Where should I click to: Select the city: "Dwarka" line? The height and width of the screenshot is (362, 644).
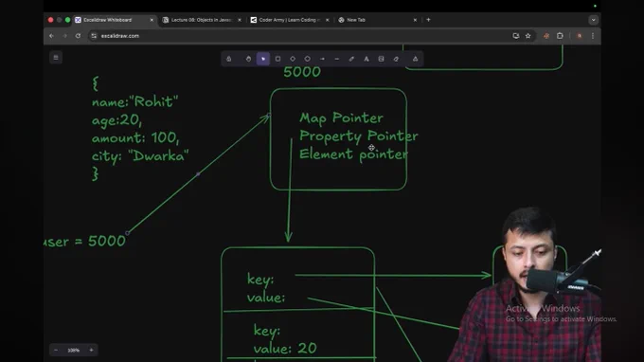coord(140,155)
